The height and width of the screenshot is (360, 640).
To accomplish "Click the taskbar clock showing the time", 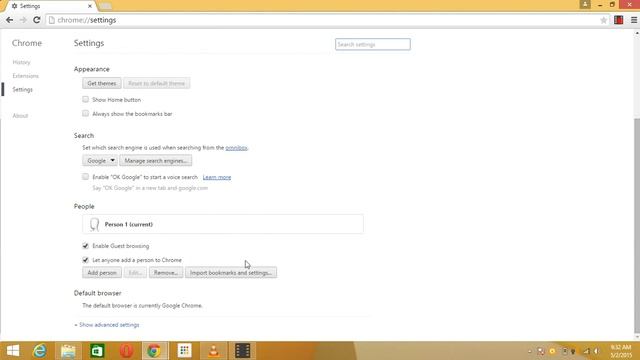I will [x=620, y=351].
